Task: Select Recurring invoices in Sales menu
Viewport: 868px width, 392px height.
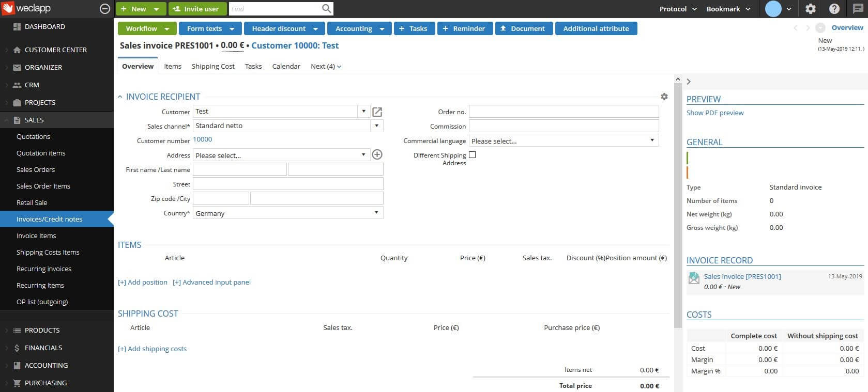Action: pos(44,269)
